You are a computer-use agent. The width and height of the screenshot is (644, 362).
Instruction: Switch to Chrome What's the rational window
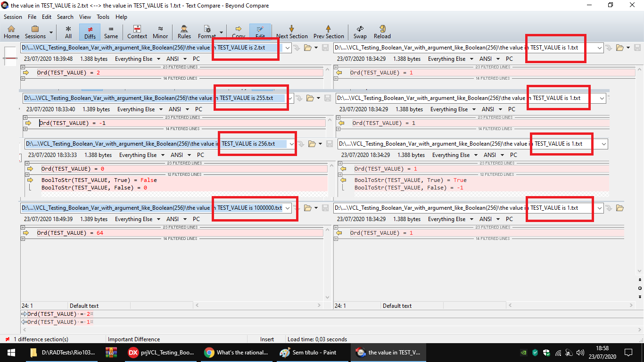[237, 352]
